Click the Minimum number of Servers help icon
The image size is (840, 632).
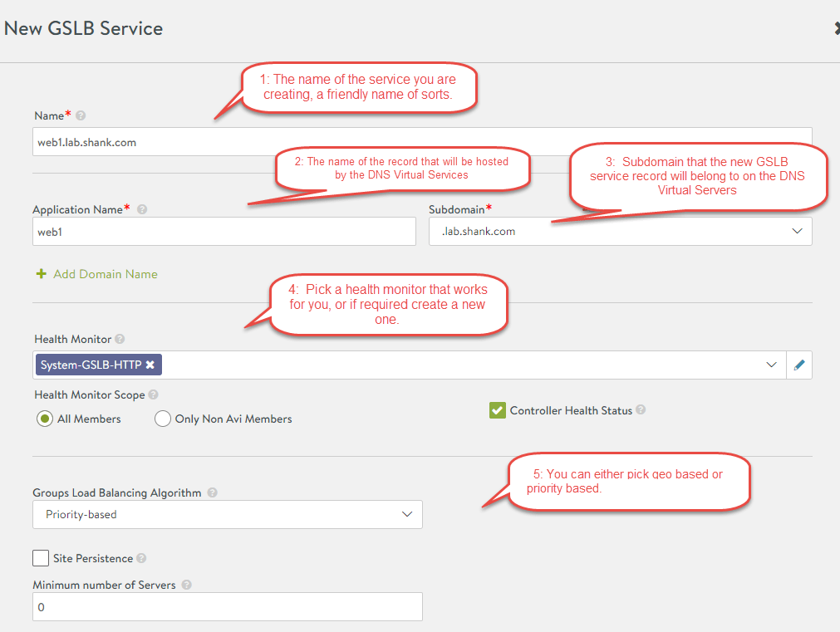pos(186,585)
